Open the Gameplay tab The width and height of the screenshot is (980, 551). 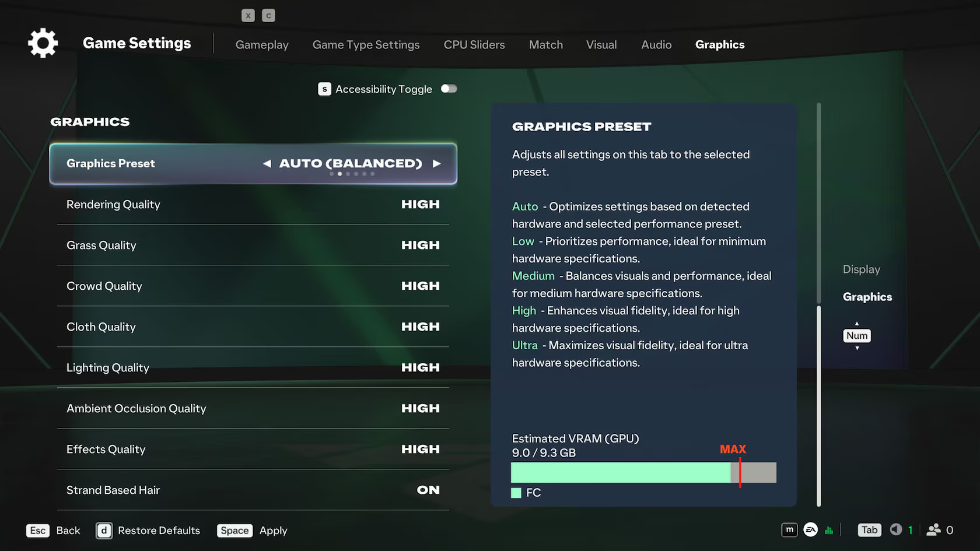pos(262,45)
